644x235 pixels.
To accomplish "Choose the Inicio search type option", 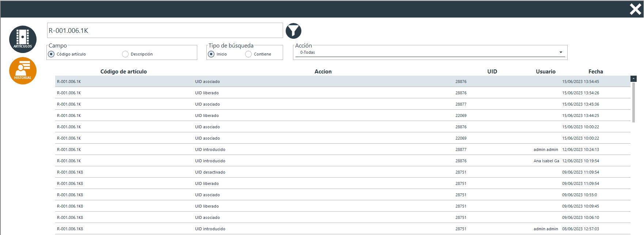I will pos(211,54).
